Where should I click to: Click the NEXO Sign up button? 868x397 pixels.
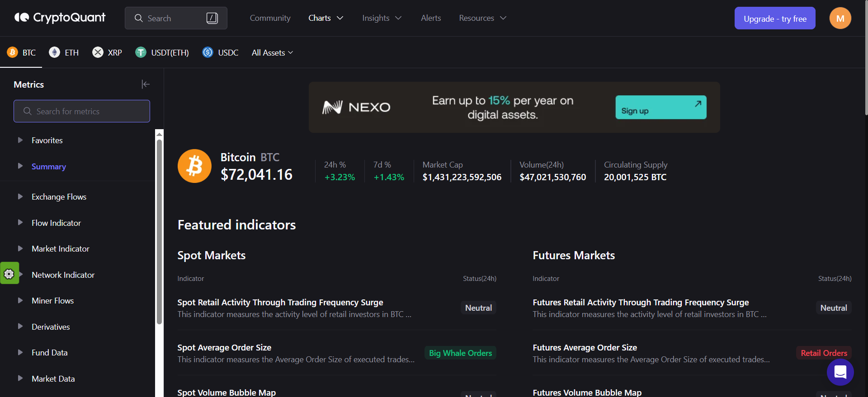coord(660,107)
